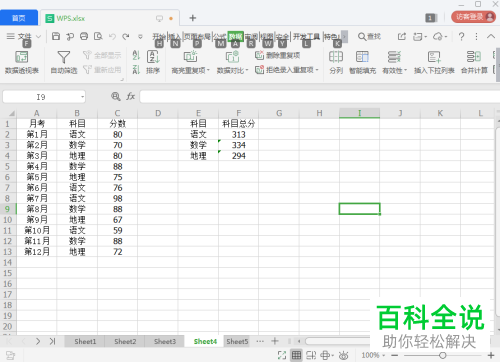Switch to Sheet2 tab
The width and height of the screenshot is (500, 362).
[x=125, y=341]
